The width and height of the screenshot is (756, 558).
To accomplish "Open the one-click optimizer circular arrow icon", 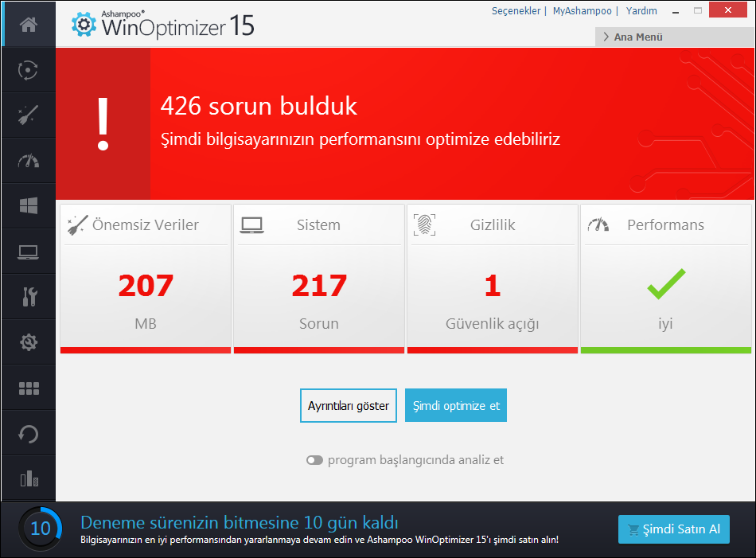I will tap(28, 70).
